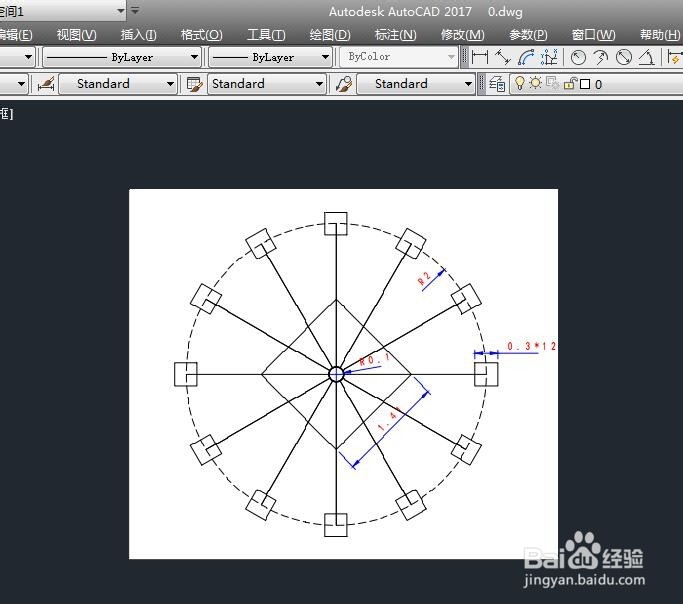Open the Multileader Style manager icon
Screen dimensions: 683x604
pyautogui.click(x=344, y=84)
